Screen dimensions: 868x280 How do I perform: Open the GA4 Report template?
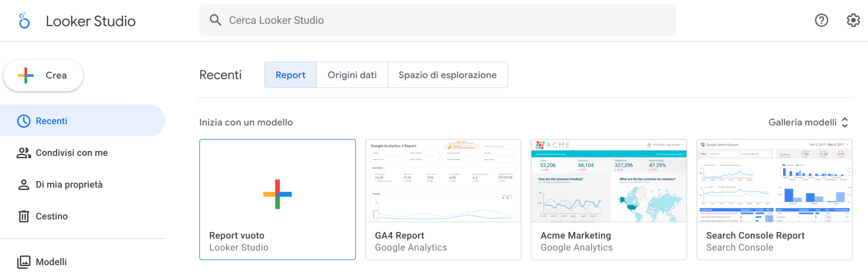click(443, 199)
